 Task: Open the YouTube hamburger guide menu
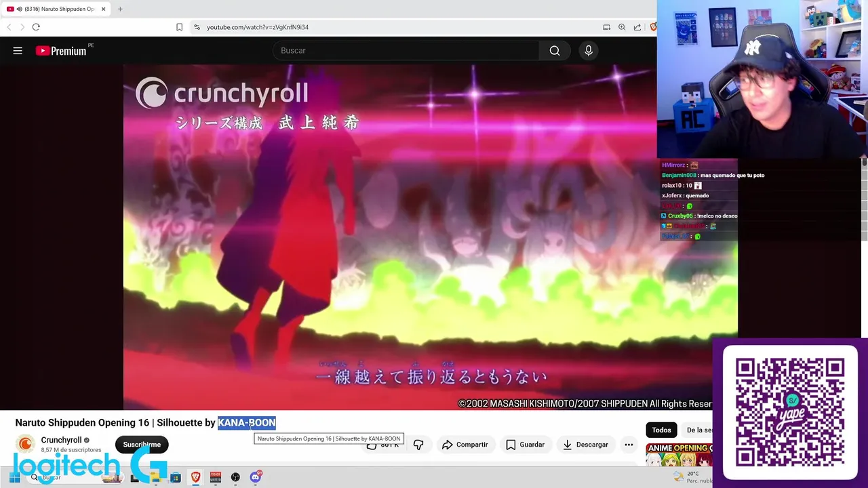(x=18, y=51)
